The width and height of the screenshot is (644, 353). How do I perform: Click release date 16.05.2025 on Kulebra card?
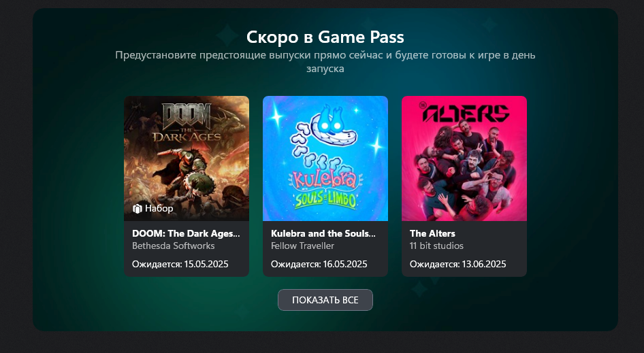[x=345, y=264]
